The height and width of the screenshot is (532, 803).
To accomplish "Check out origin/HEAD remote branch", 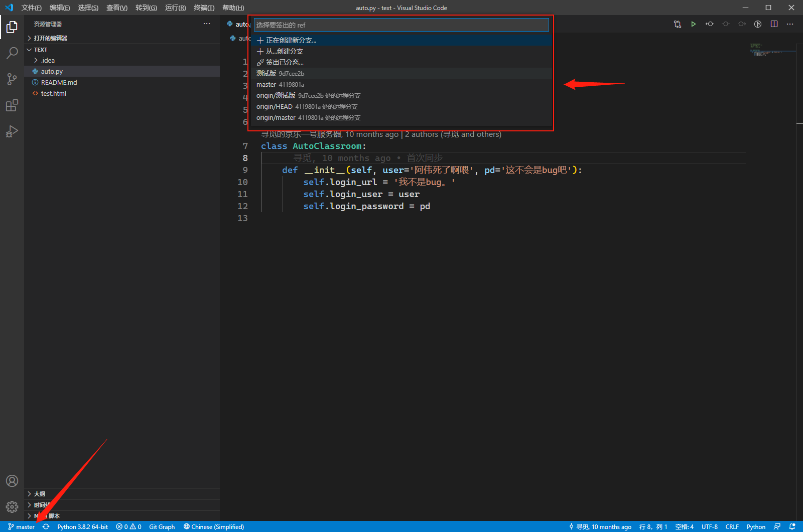I will (x=401, y=106).
